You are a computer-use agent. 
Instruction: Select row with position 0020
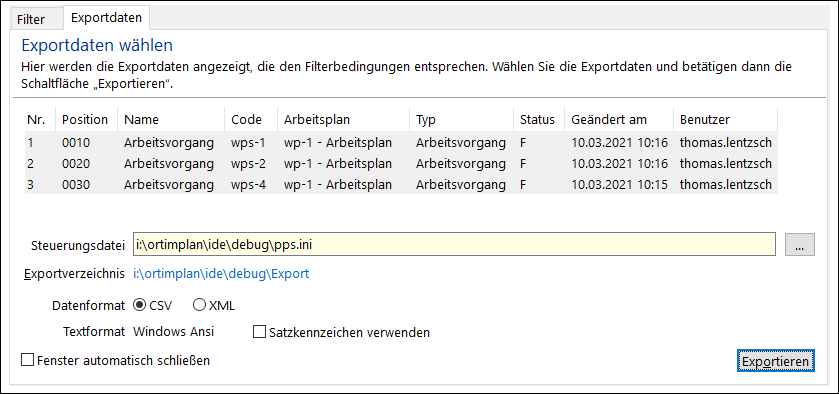401,163
